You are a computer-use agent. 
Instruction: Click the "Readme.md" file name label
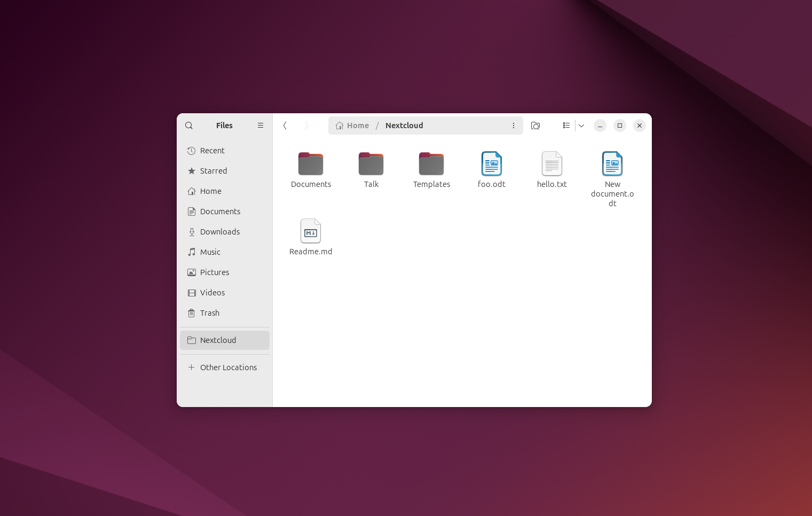(311, 252)
